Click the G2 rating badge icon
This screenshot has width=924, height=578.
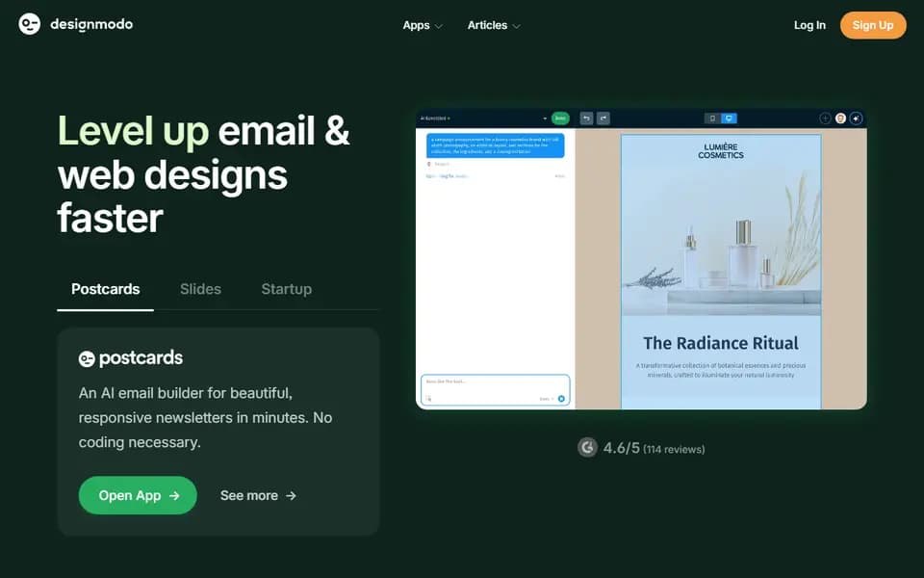587,448
